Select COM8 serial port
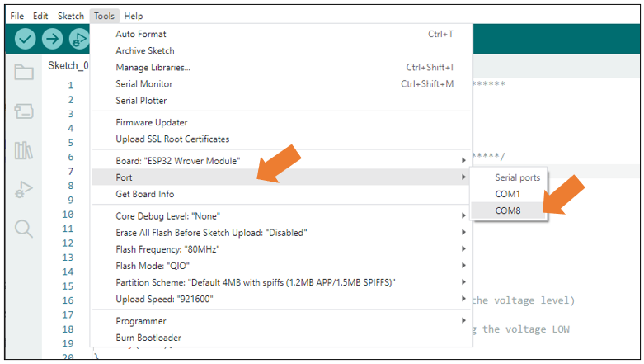Image resolution: width=644 pixels, height=364 pixels. click(x=508, y=210)
